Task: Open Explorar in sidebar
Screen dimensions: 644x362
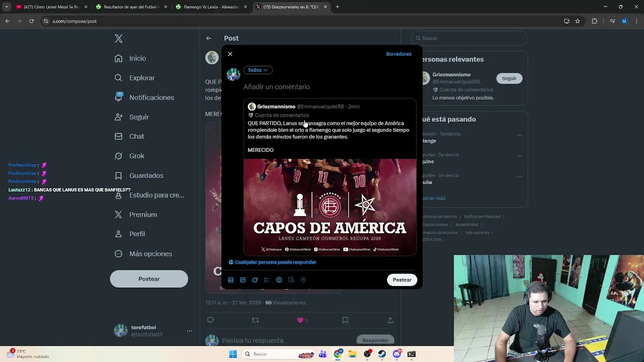Action: point(135,78)
